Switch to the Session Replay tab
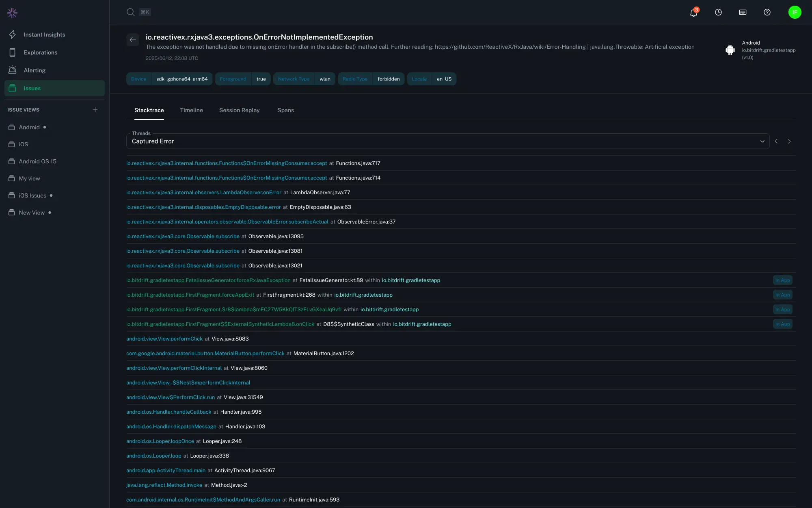 coord(240,110)
